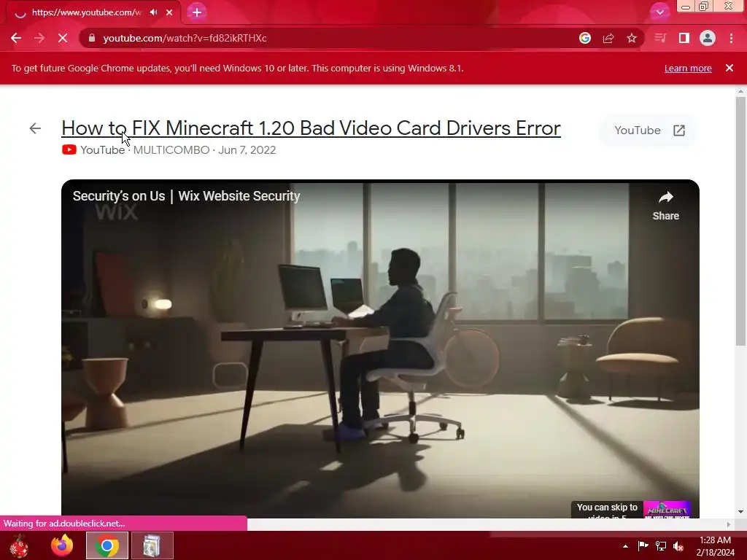
Task: Click the red YouTube logo under the title
Action: 69,150
